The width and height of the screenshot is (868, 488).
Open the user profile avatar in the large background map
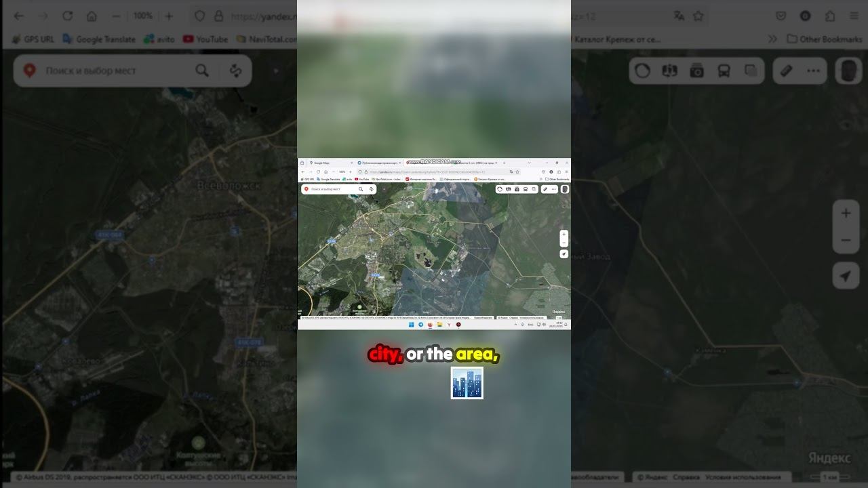tap(848, 70)
